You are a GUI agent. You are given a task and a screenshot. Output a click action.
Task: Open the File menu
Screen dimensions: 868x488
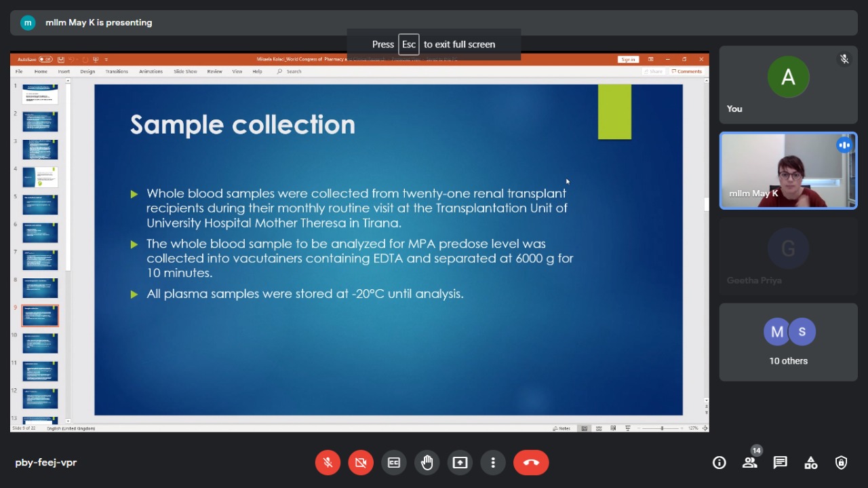tap(19, 71)
